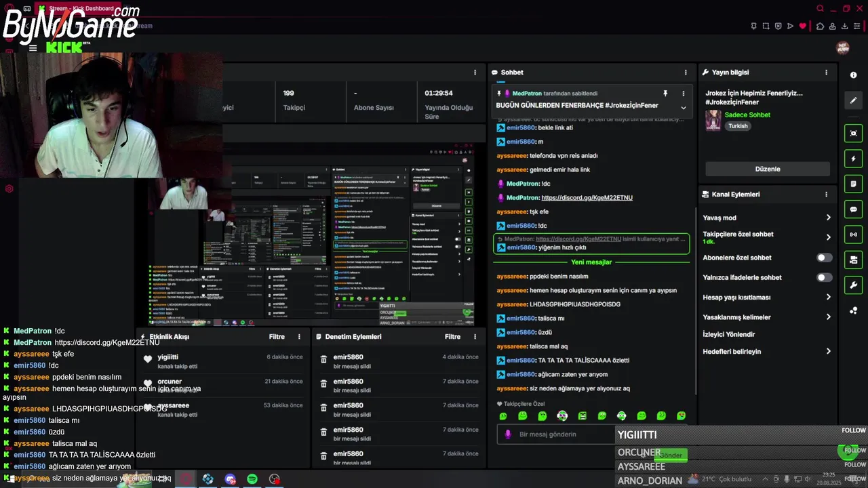The width and height of the screenshot is (868, 488).
Task: Open Filtre dropdown in Denetim Eylemleri panel
Action: (x=452, y=336)
